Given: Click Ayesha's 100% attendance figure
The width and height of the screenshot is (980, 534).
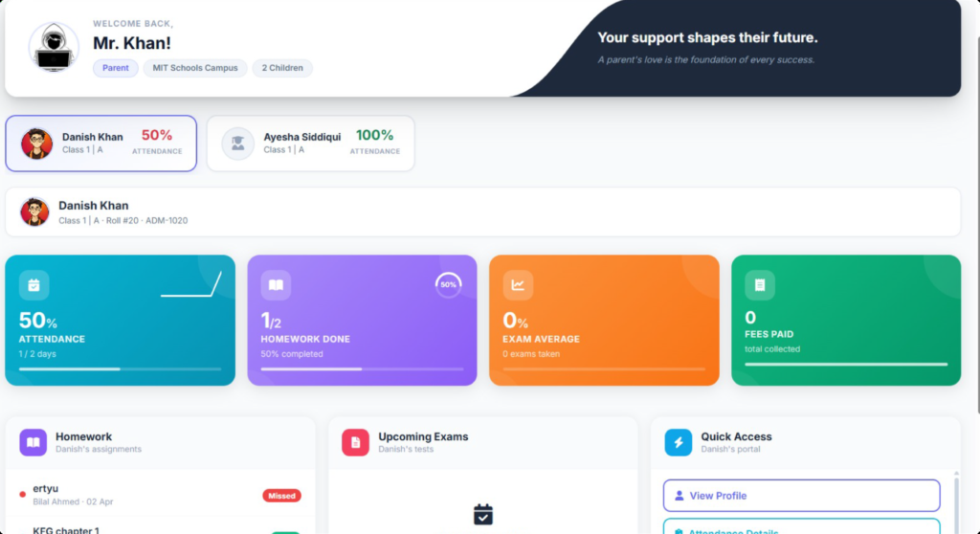Looking at the screenshot, I should click(x=374, y=135).
